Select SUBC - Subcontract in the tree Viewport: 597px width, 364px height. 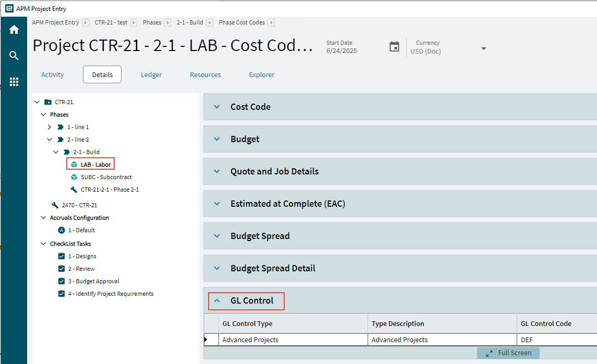coord(106,177)
